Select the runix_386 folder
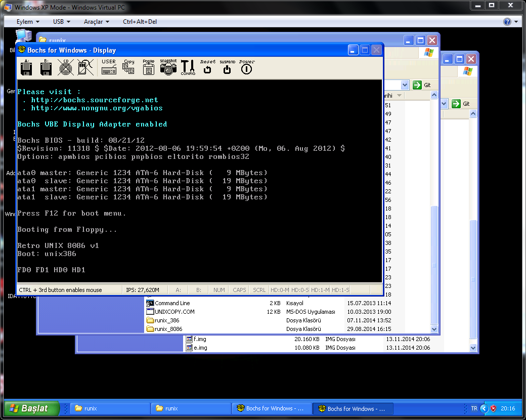The width and height of the screenshot is (526, 420). [x=163, y=320]
